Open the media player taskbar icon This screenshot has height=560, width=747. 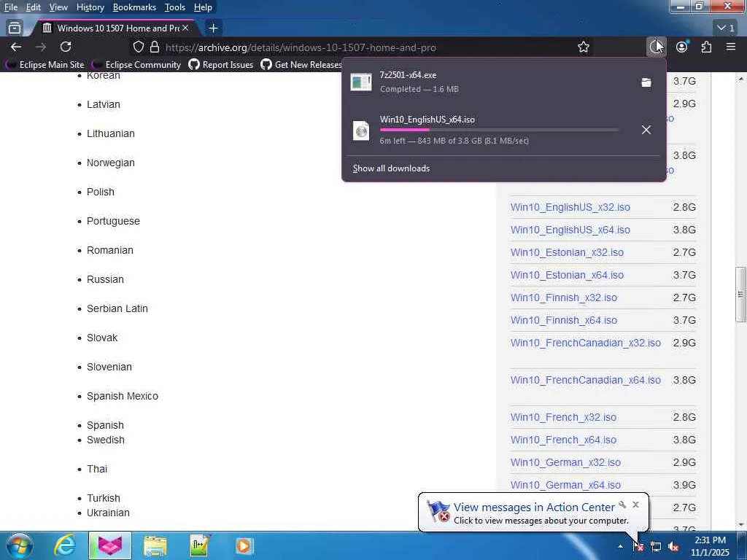(244, 545)
